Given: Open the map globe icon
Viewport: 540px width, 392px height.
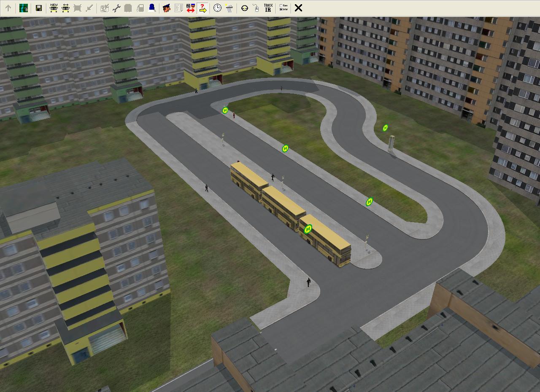Looking at the screenshot, I should tap(24, 8).
